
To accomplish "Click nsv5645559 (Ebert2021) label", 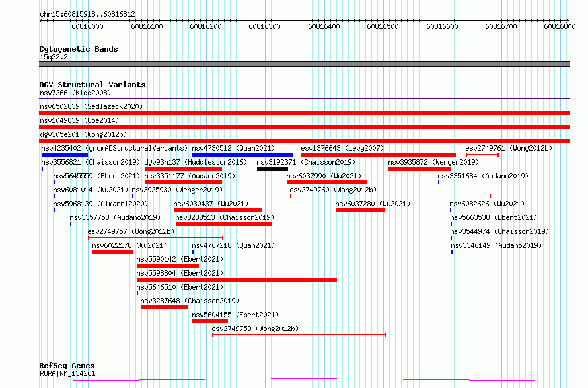I will pos(96,176).
